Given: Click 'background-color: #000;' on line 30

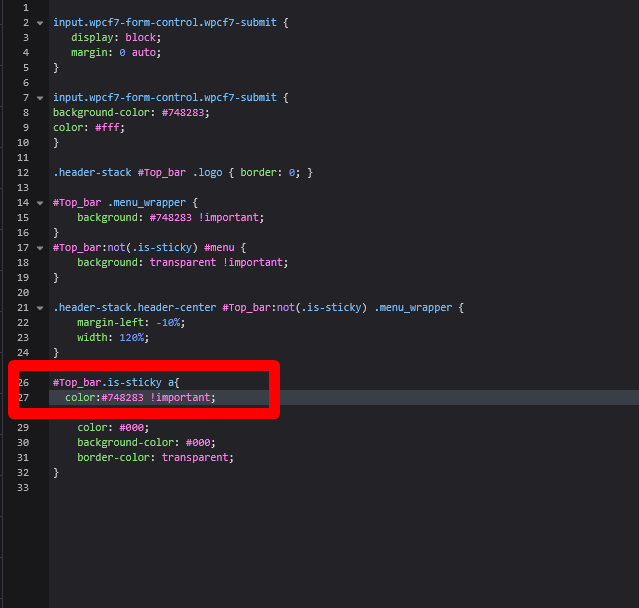Looking at the screenshot, I should 146,442.
